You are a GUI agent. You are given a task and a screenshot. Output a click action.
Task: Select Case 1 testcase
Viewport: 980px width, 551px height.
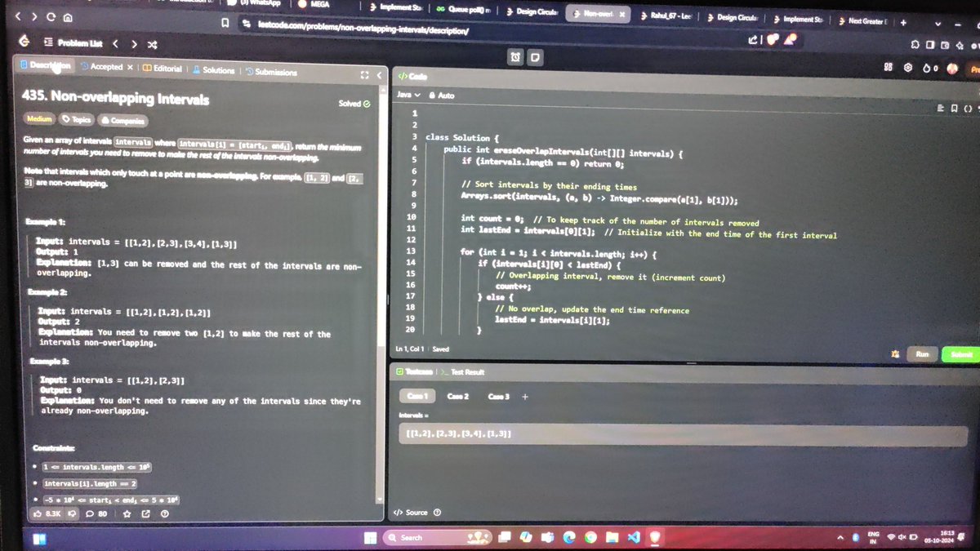(x=418, y=396)
